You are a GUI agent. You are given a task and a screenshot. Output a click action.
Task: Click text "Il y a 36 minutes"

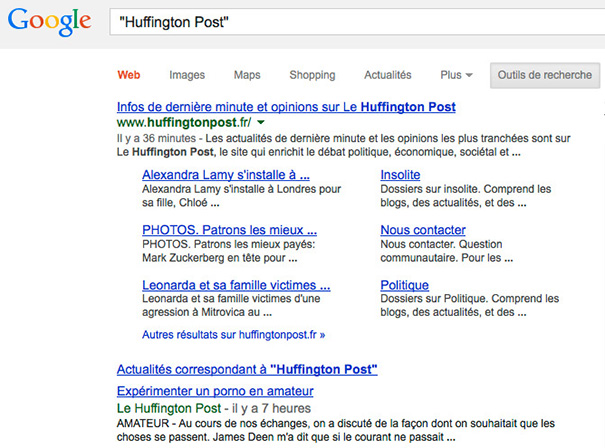[156, 139]
